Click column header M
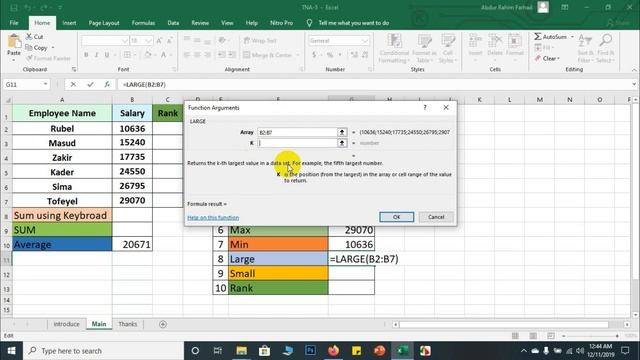The image size is (640, 360). pos(540,100)
